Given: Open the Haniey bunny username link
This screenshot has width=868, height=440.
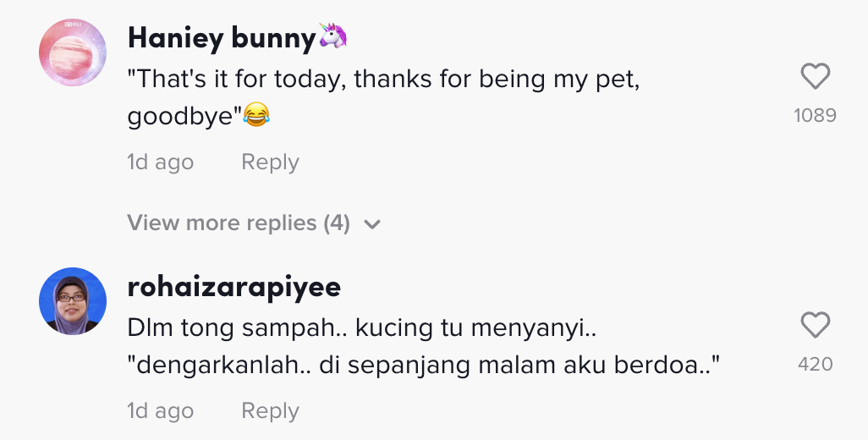Looking at the screenshot, I should [x=222, y=37].
